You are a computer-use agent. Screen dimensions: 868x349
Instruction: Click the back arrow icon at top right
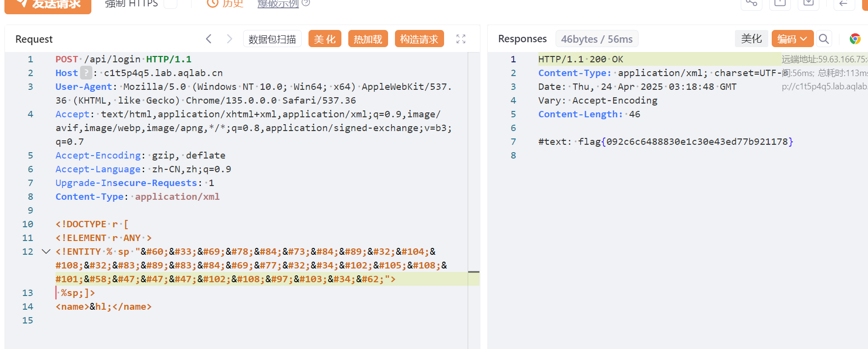click(843, 3)
